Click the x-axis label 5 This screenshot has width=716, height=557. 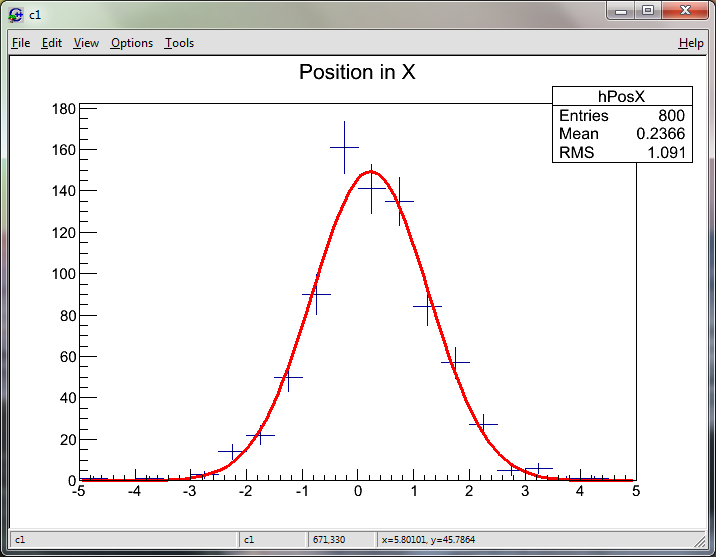point(635,492)
